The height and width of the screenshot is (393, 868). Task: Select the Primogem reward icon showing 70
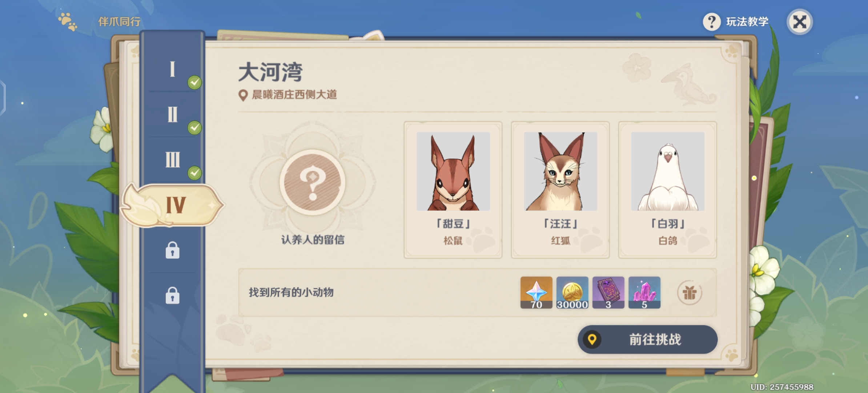536,293
